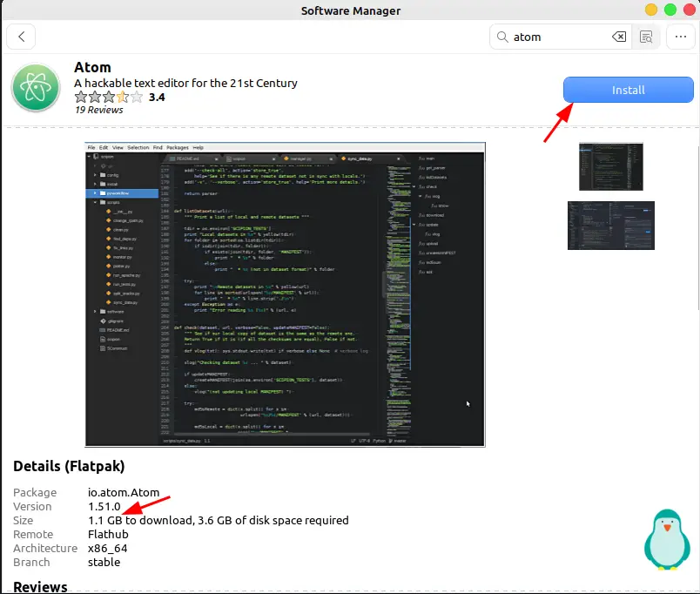The image size is (700, 594).
Task: Click the size text "1.1 GB to download"
Action: click(x=140, y=520)
